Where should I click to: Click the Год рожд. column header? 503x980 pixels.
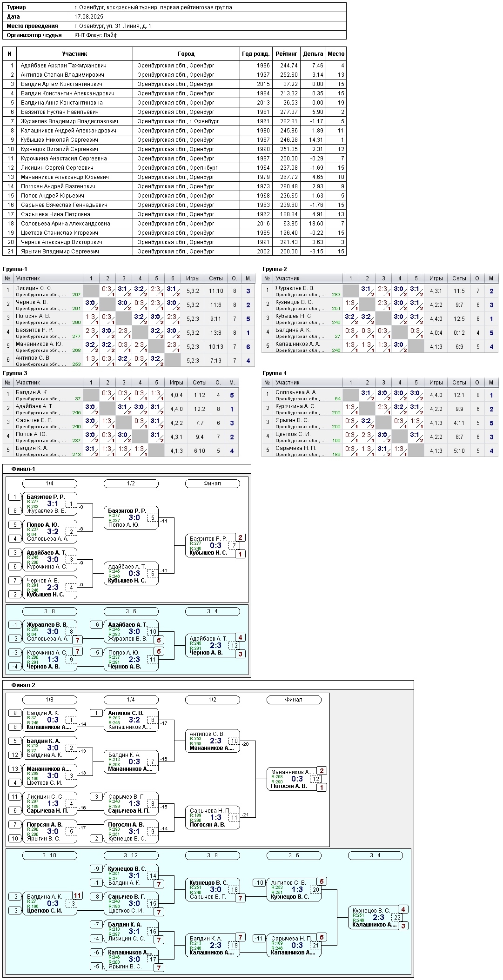pos(255,54)
